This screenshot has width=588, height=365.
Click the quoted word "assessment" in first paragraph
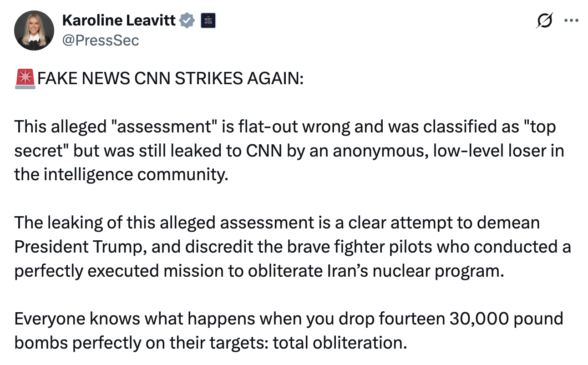click(x=164, y=127)
